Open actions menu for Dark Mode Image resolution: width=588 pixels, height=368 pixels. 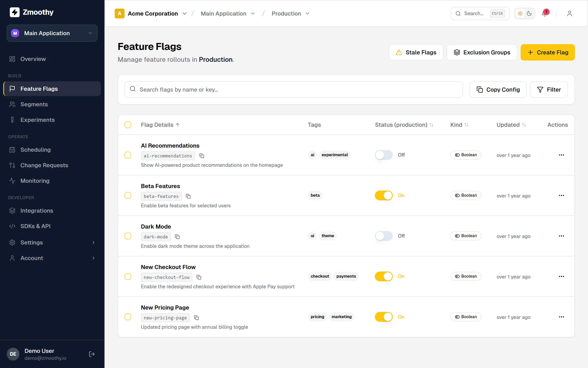point(561,236)
